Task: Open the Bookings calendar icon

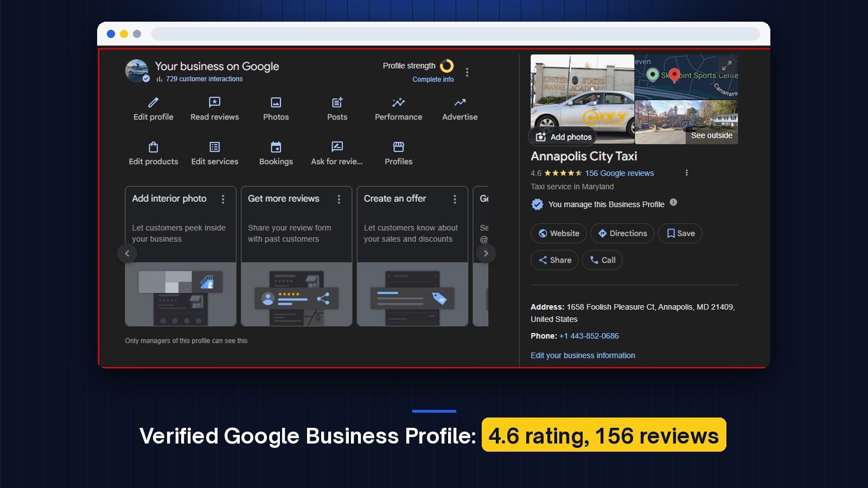Action: pos(276,147)
